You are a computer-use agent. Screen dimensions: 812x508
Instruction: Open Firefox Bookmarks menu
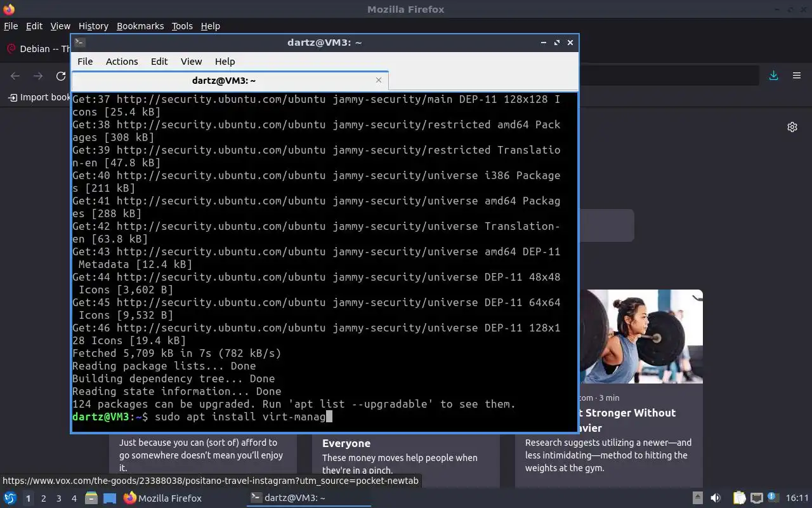(x=140, y=26)
